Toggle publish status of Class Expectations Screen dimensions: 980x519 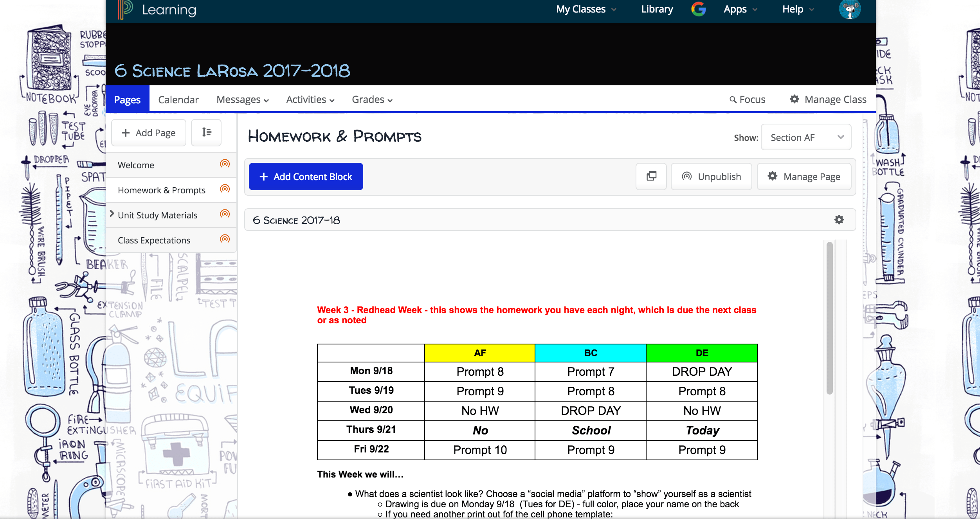tap(225, 239)
